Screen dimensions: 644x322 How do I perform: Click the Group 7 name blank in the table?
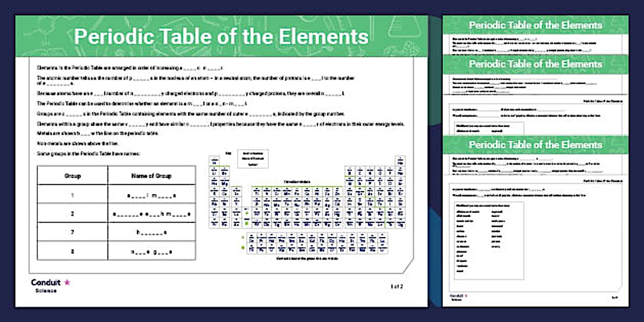[151, 233]
